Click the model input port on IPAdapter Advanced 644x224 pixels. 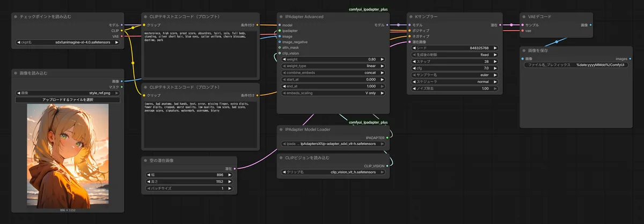tap(280, 25)
